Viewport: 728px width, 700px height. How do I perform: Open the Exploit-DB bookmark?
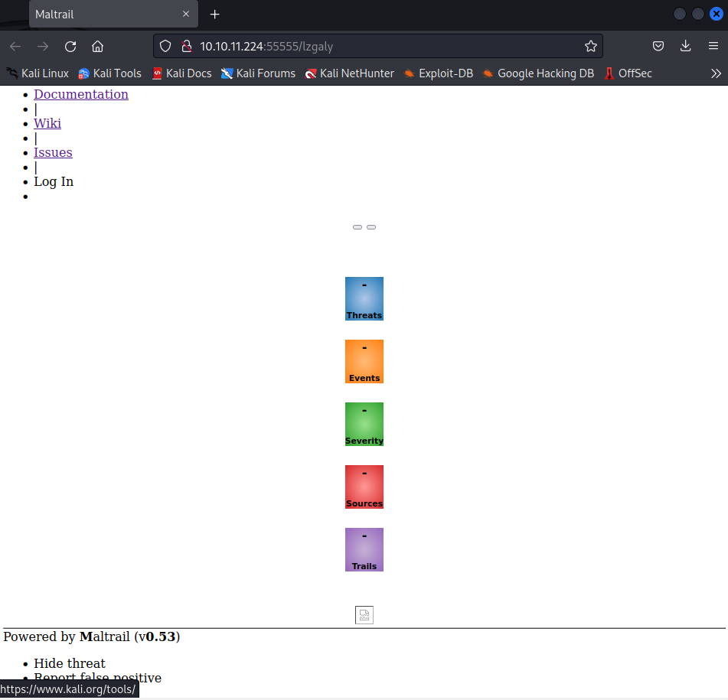point(438,73)
